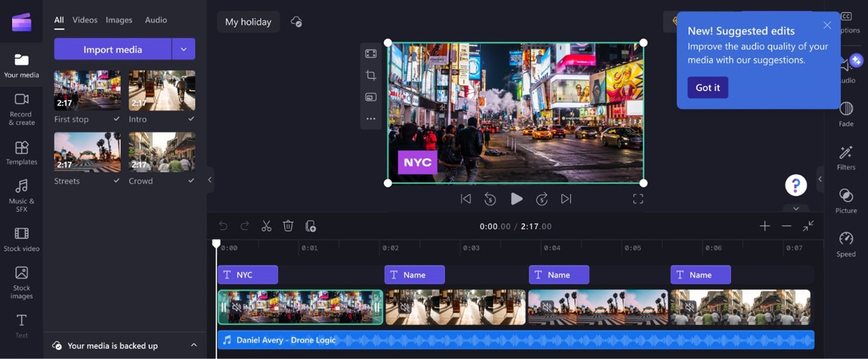Collapse the right property panel chevron
This screenshot has height=359, width=868.
point(820,179)
